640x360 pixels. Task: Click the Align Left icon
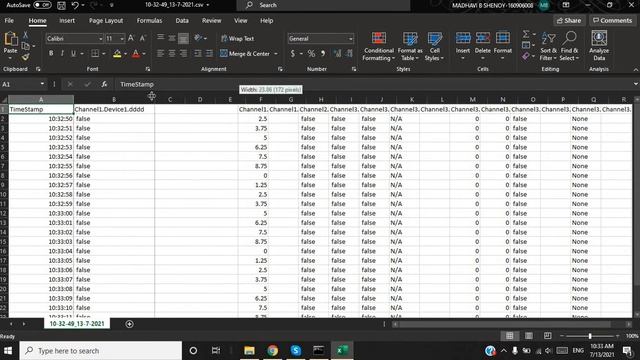tap(160, 53)
